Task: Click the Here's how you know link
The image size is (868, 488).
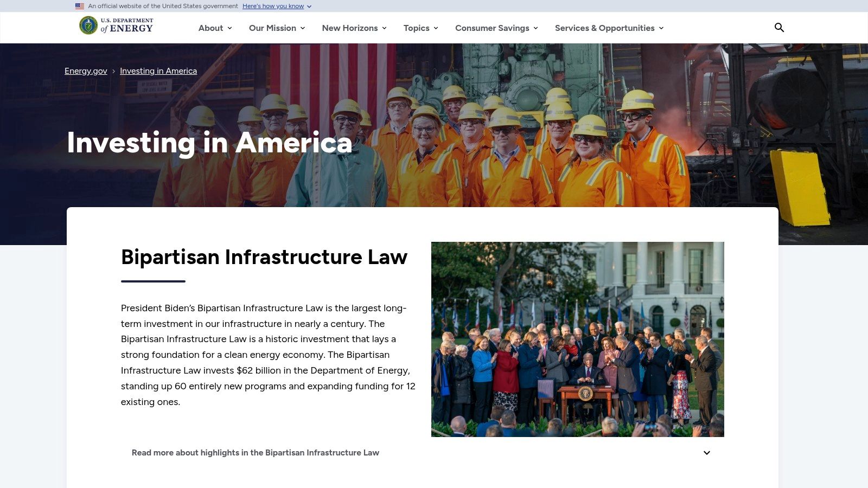Action: coord(273,6)
